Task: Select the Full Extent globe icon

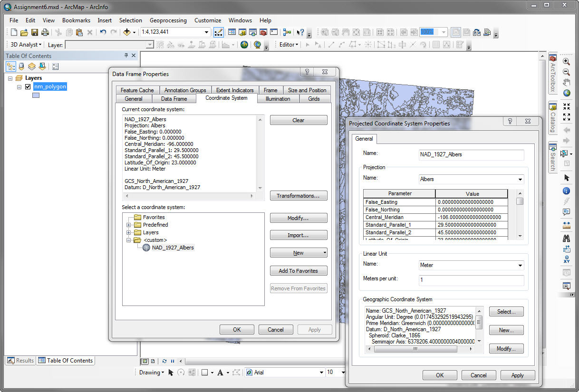Action: [x=567, y=93]
